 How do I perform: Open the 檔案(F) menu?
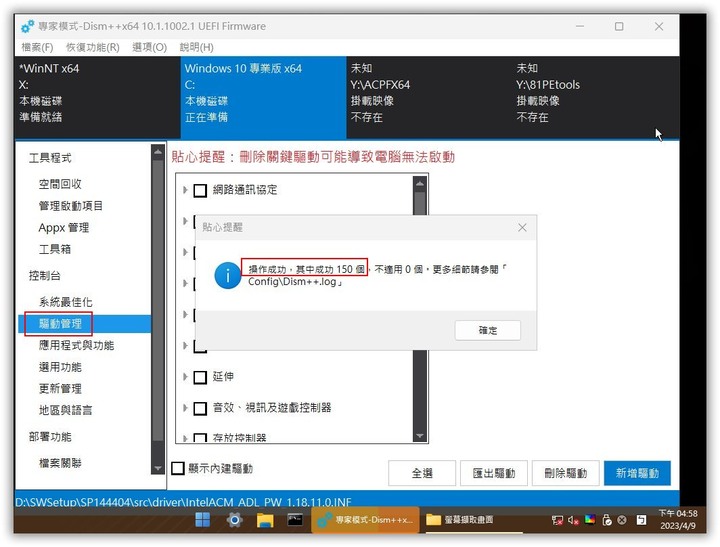tap(37, 47)
